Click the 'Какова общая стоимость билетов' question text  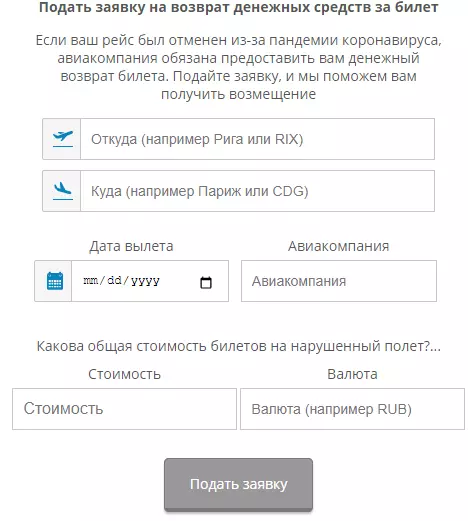click(x=239, y=346)
